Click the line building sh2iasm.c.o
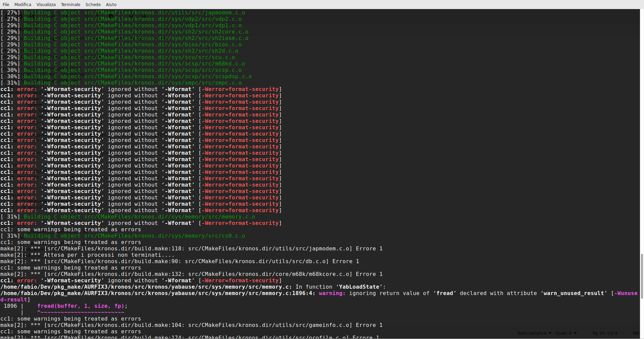Screen dimensions: 644x339 tap(124, 38)
